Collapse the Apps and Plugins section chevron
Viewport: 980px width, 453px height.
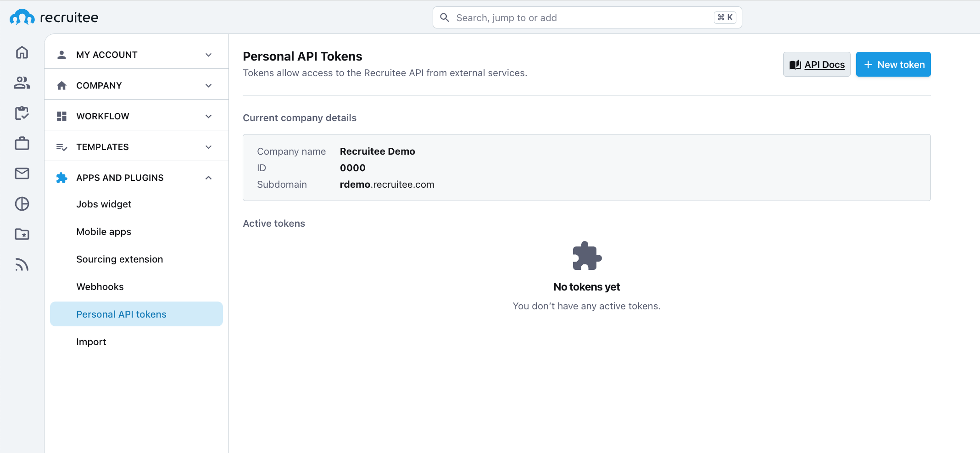(x=209, y=178)
